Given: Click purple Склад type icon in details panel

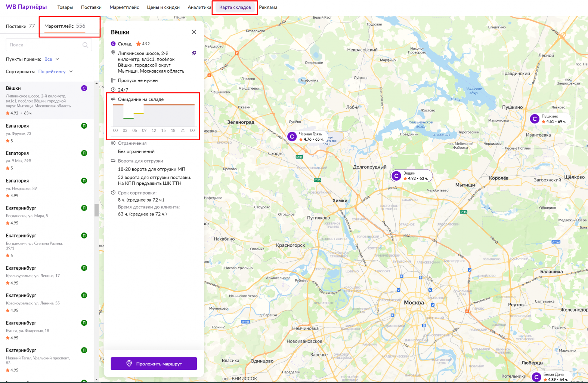Looking at the screenshot, I should pos(113,44).
